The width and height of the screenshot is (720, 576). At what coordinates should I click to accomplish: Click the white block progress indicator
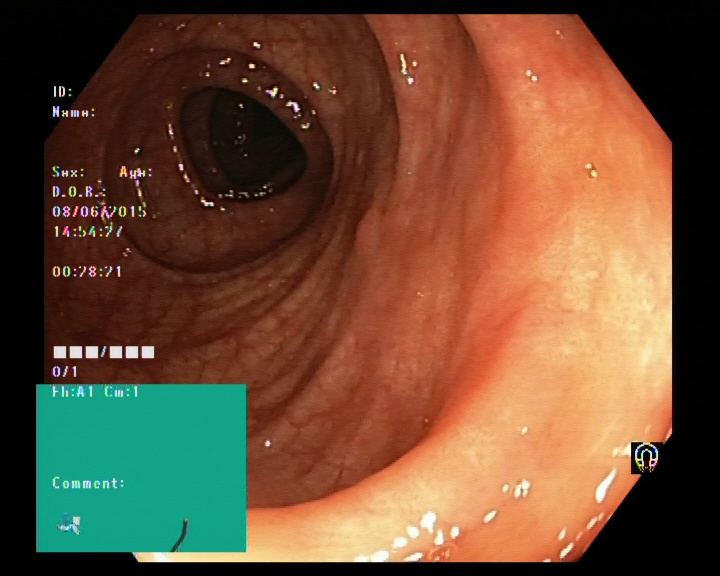[104, 352]
